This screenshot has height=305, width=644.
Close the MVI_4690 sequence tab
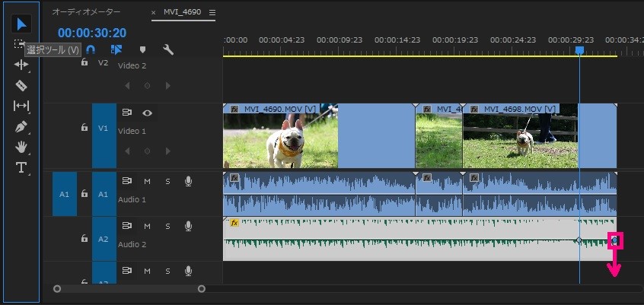click(154, 13)
